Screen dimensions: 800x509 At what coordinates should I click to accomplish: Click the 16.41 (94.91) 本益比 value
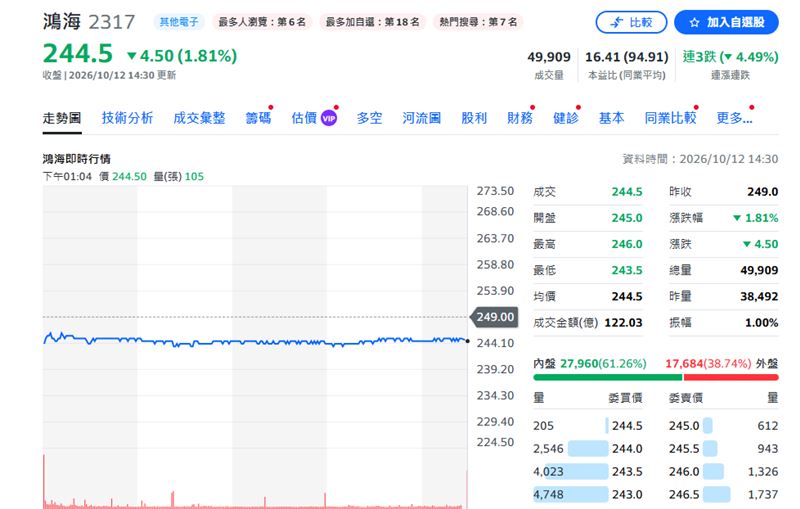[627, 57]
